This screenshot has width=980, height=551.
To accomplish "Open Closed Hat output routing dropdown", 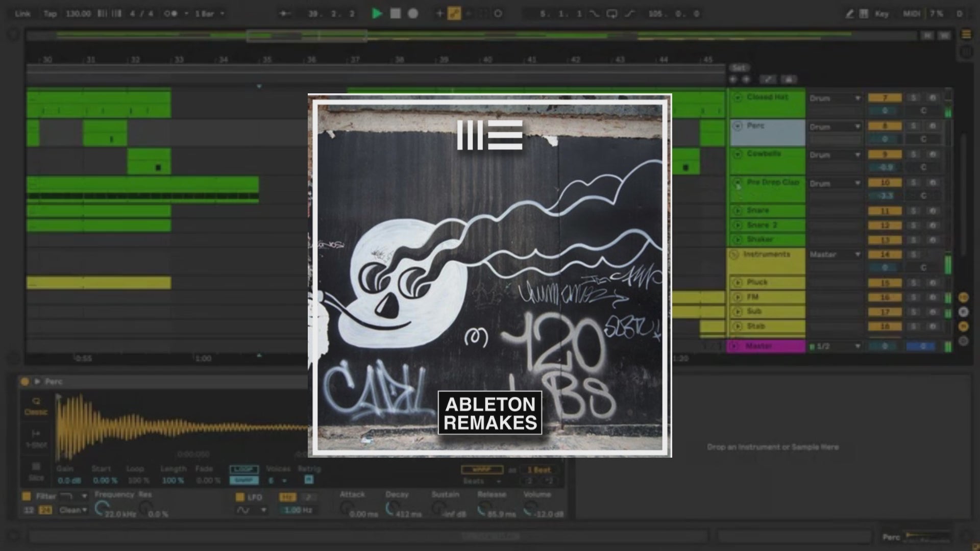I will point(835,98).
